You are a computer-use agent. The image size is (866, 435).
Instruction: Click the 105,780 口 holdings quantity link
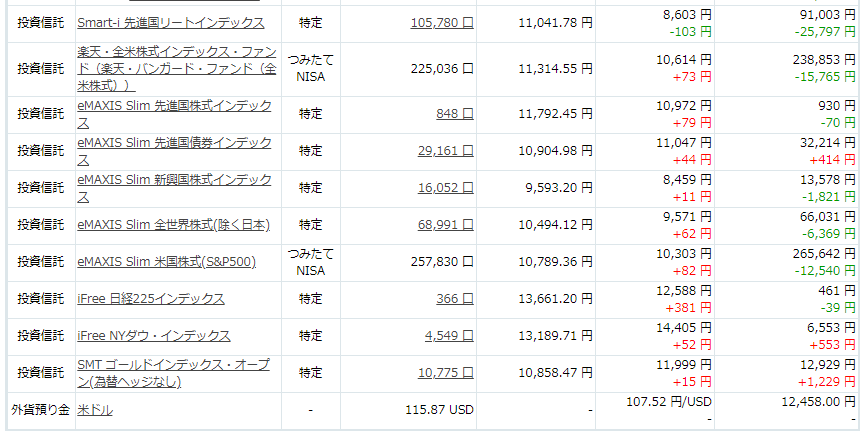pyautogui.click(x=442, y=23)
